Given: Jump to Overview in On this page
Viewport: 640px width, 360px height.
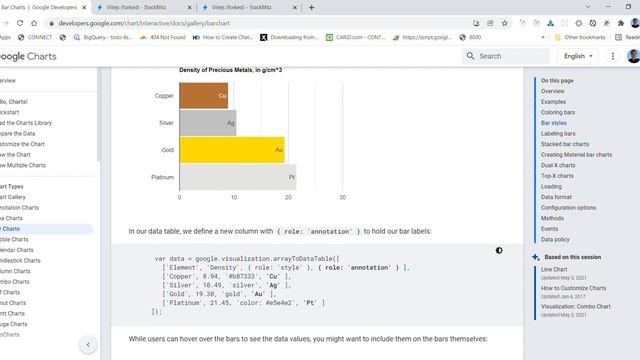Looking at the screenshot, I should [x=553, y=91].
